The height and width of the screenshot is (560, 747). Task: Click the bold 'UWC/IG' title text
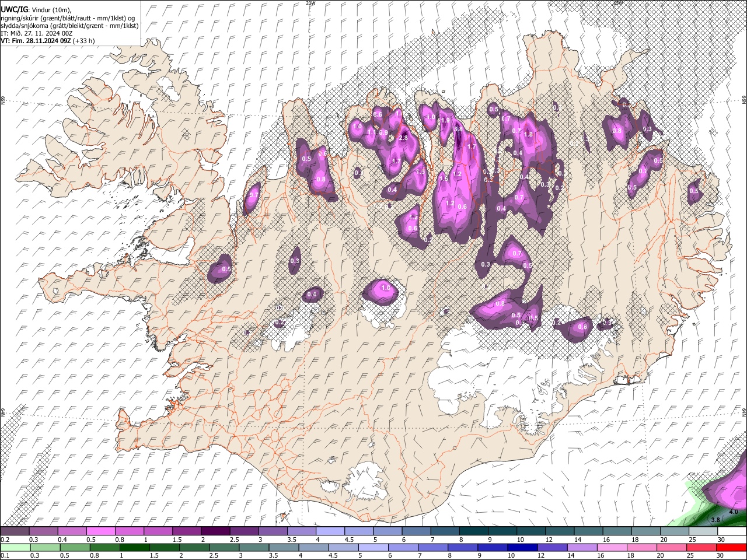point(13,9)
